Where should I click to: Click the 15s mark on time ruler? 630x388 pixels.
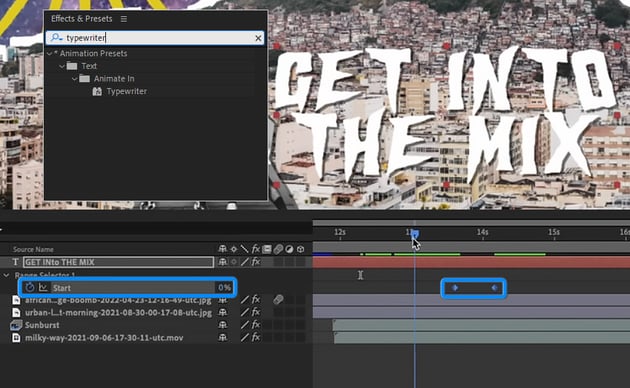pyautogui.click(x=554, y=232)
